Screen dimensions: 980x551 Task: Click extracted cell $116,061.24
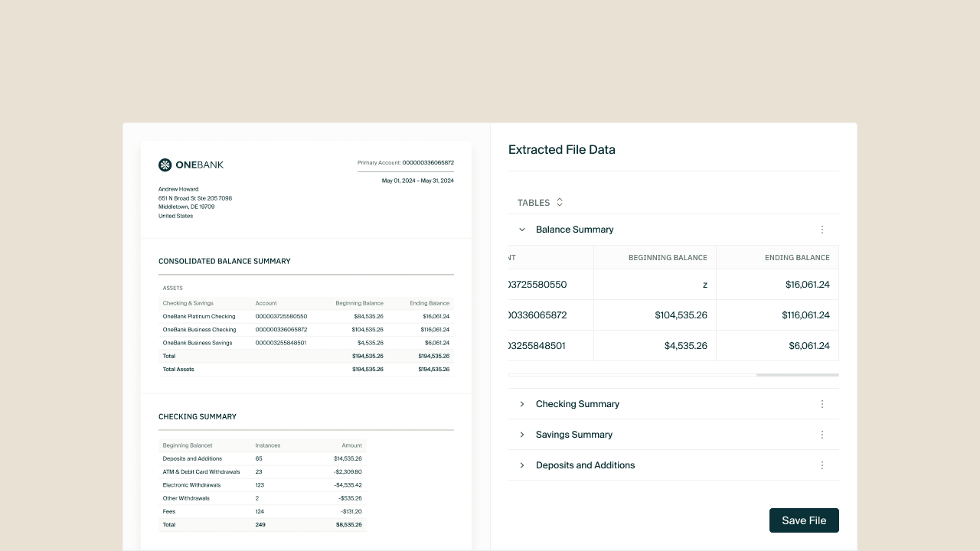(x=777, y=315)
